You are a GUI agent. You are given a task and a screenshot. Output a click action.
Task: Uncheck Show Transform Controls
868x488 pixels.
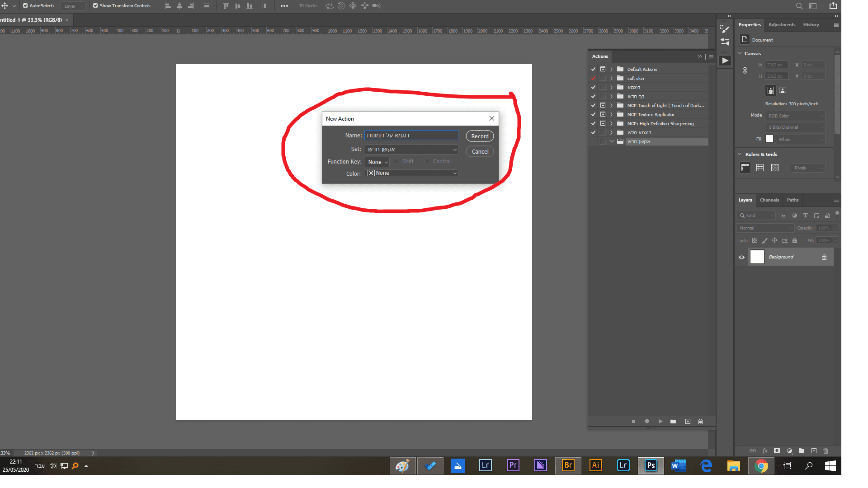click(95, 6)
